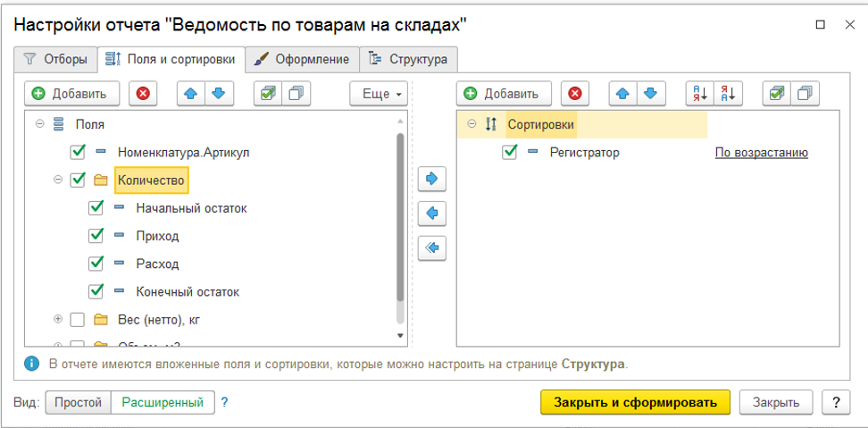Image resolution: width=868 pixels, height=428 pixels.
Task: Click the fields list scroll up arrow
Action: pos(400,121)
